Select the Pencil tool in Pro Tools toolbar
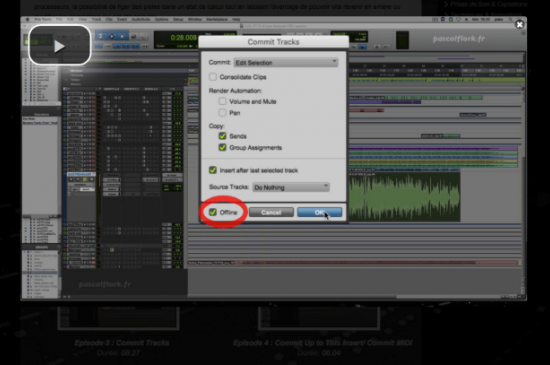 143,36
